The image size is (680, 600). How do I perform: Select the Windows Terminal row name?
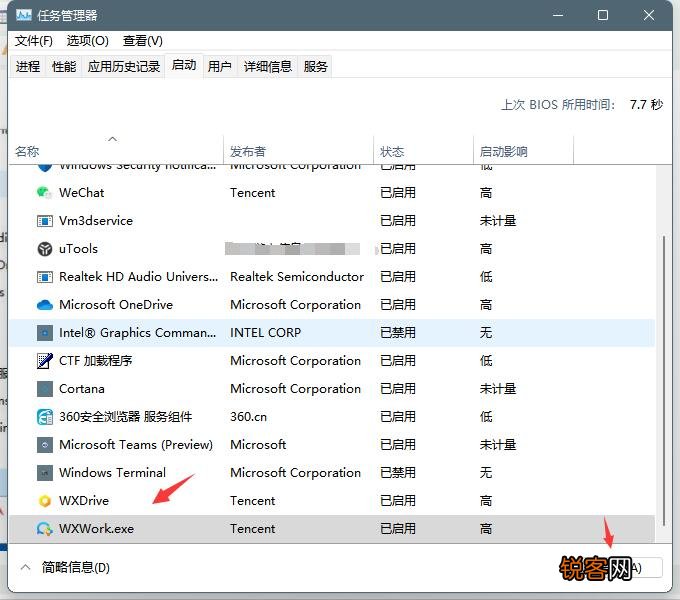click(x=112, y=473)
